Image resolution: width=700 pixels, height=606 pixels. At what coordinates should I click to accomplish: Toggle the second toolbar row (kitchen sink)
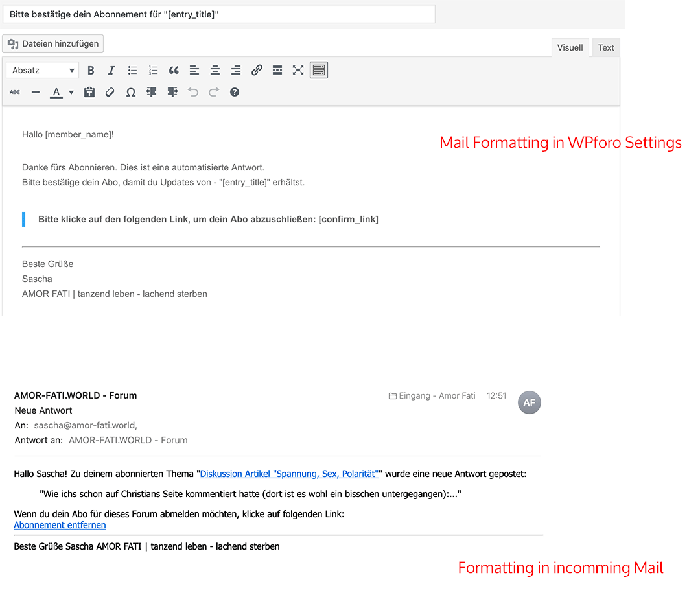tap(318, 70)
